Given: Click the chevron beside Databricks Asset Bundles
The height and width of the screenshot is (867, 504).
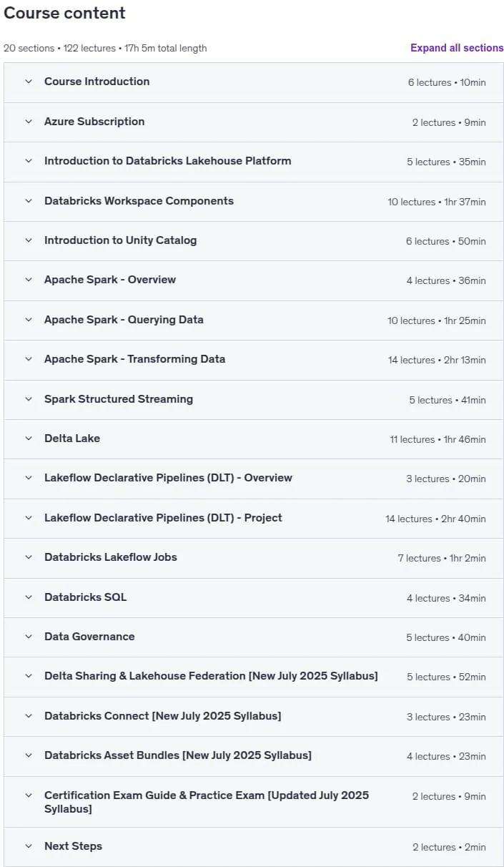Looking at the screenshot, I should 29,755.
